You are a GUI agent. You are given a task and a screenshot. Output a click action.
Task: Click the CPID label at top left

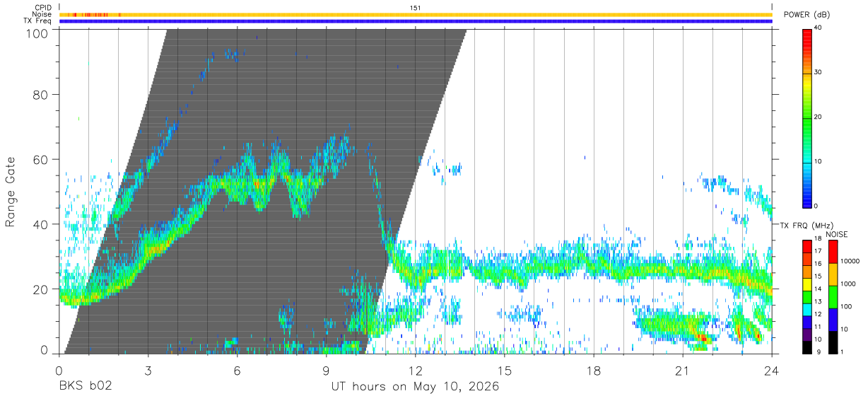43,8
